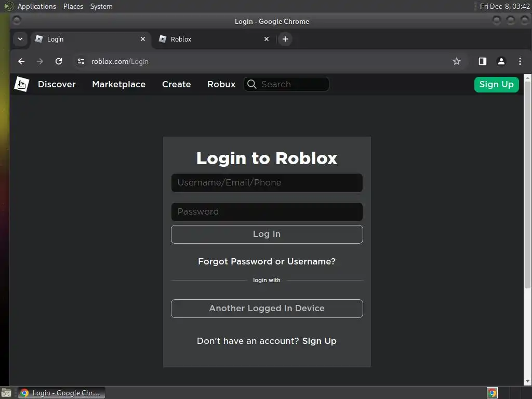This screenshot has width=532, height=399.
Task: Expand the tab search dropdown arrow
Action: 20,39
